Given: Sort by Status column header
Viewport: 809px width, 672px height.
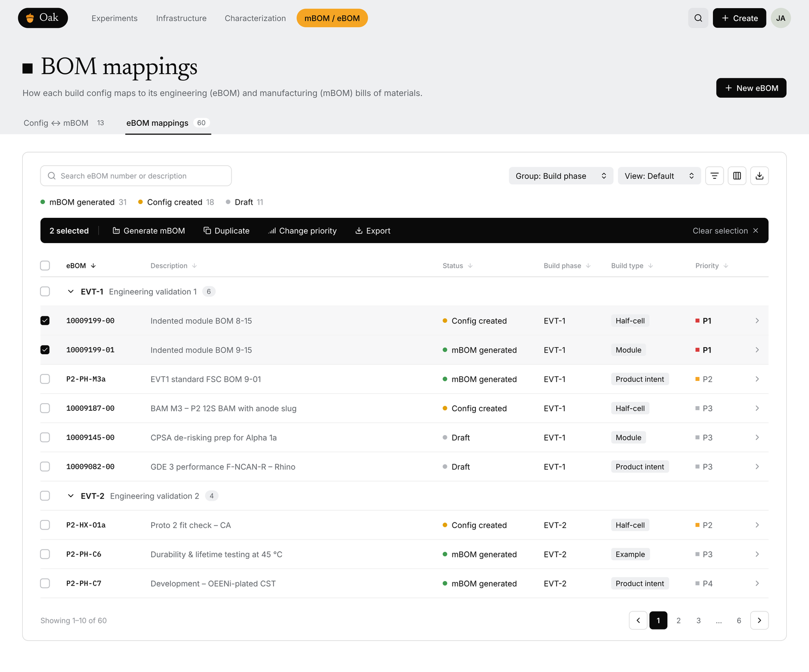Looking at the screenshot, I should pyautogui.click(x=458, y=266).
